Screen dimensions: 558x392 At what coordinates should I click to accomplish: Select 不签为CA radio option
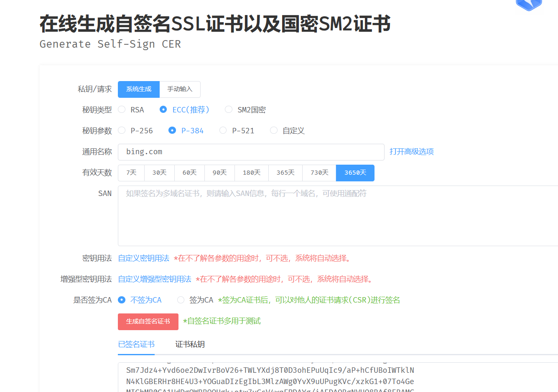(x=140, y=300)
